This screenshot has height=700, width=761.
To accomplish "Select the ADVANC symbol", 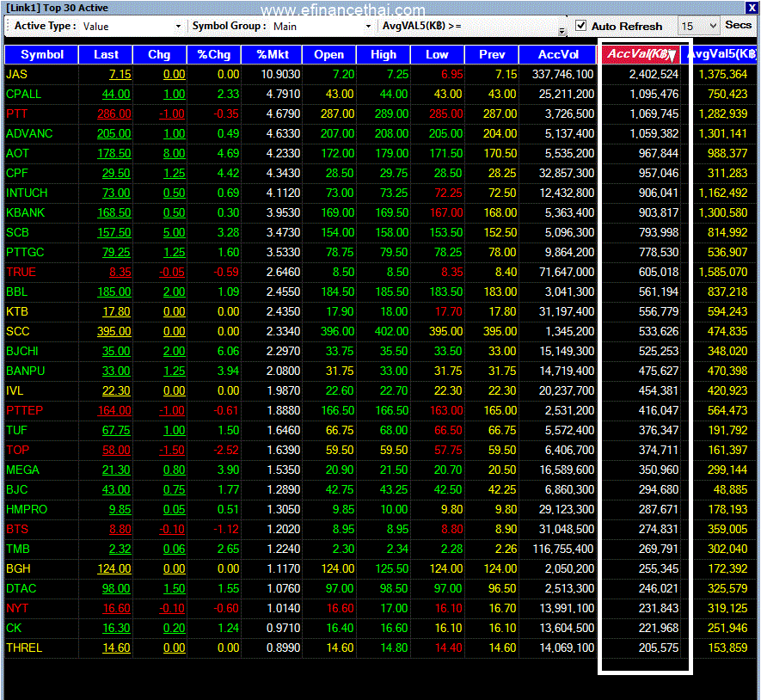I will [x=29, y=133].
